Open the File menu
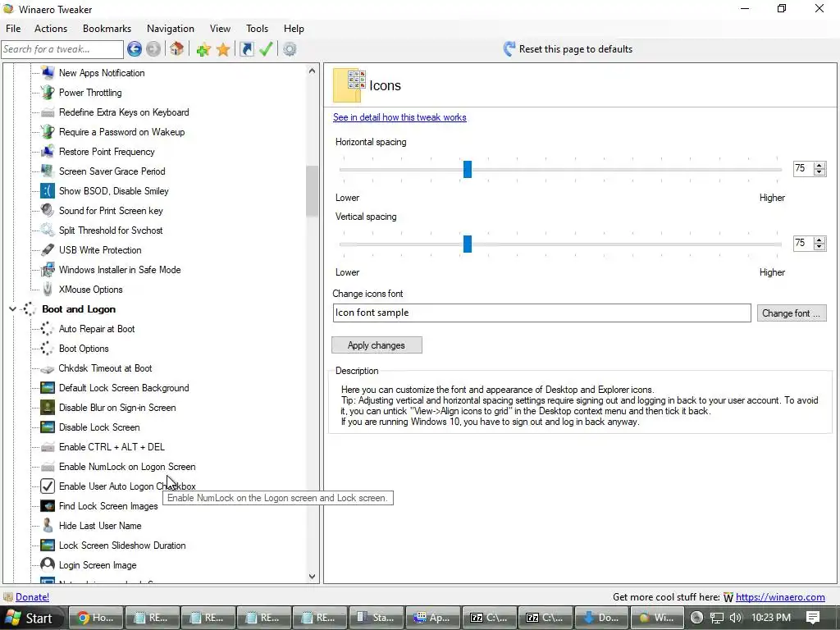Viewport: 840px width, 630px height. point(13,29)
